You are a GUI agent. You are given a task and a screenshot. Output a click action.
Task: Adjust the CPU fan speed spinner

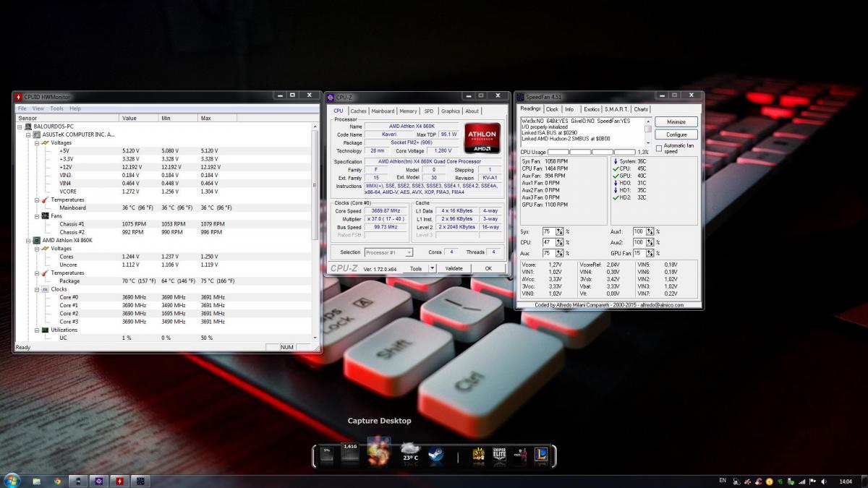point(559,242)
